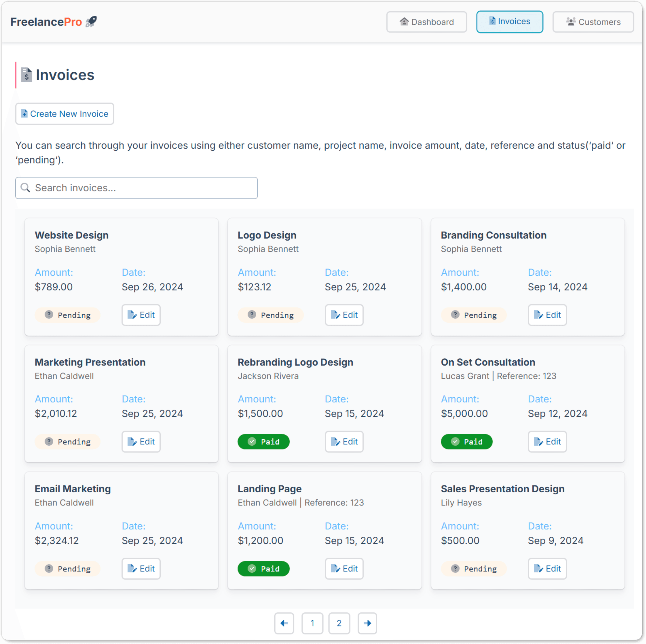Click Paid badge on On Set Consultation

pyautogui.click(x=466, y=442)
